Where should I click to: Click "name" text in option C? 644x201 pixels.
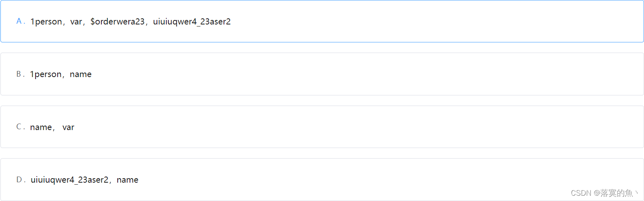pos(41,127)
